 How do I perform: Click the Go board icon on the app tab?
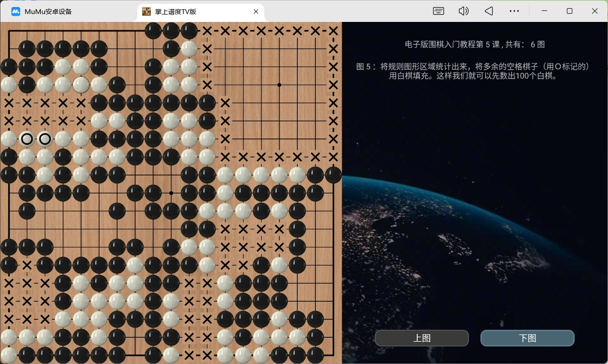[147, 11]
